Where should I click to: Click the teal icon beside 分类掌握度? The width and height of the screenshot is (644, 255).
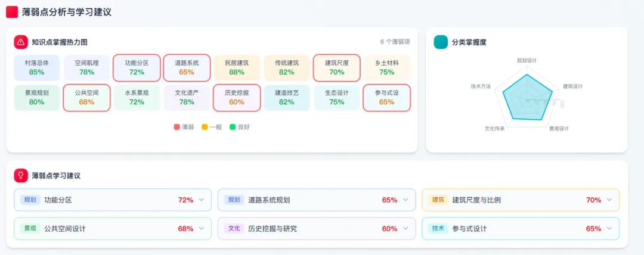[441, 42]
